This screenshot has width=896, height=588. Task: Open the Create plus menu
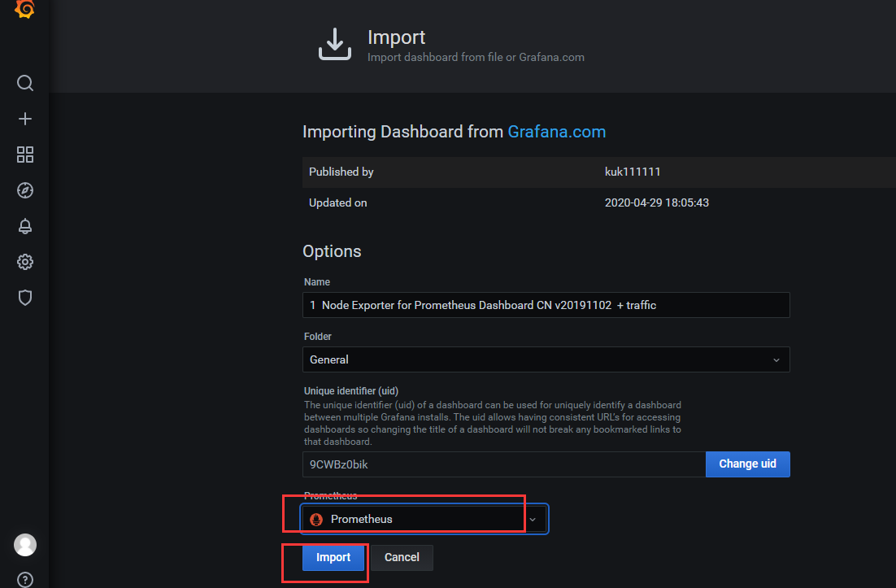[x=24, y=119]
